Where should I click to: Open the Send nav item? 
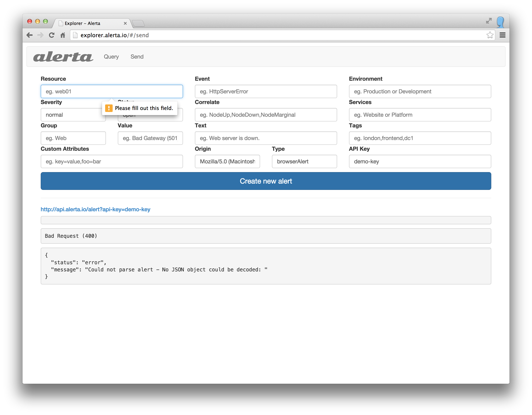[137, 57]
